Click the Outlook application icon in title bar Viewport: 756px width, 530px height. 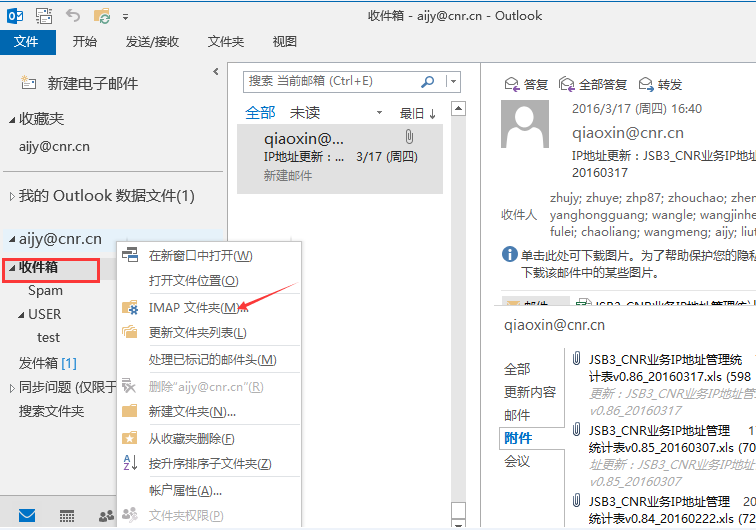coord(15,16)
